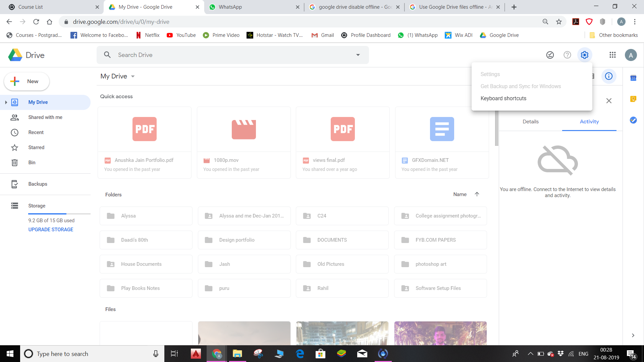The height and width of the screenshot is (362, 644).
Task: Click the help question mark icon
Action: [568, 55]
